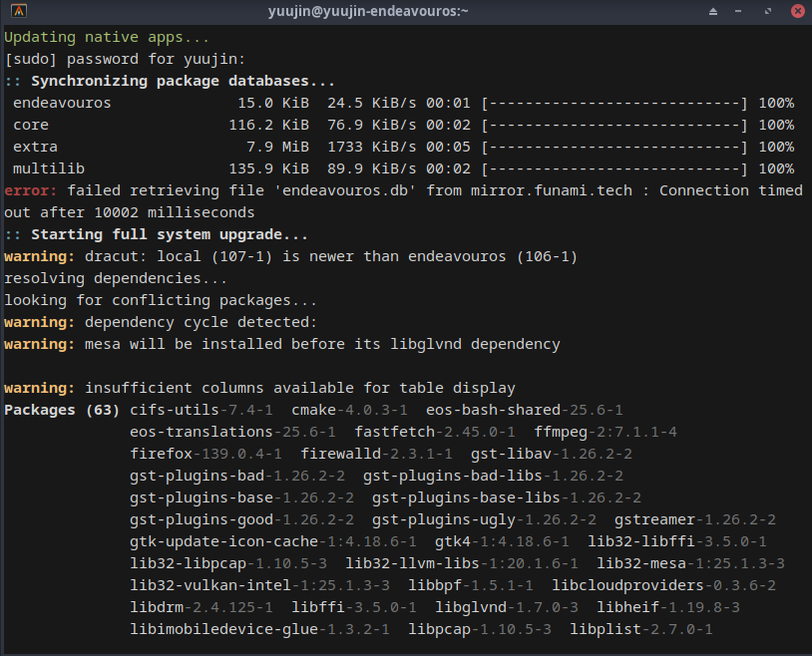Click package 'lib32-mesa-1:25.1.3-3'

[x=691, y=563]
